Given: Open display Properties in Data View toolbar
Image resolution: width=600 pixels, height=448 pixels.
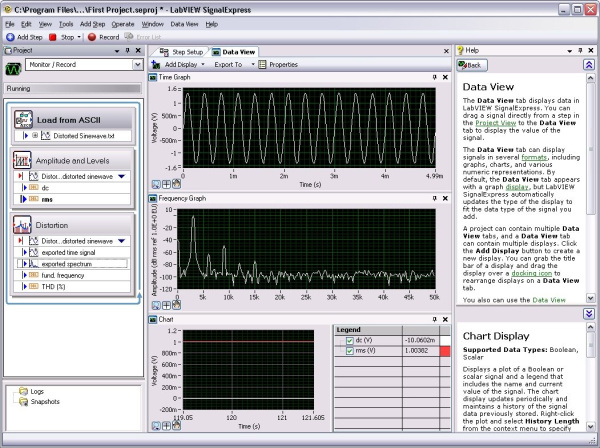Looking at the screenshot, I should (x=278, y=64).
